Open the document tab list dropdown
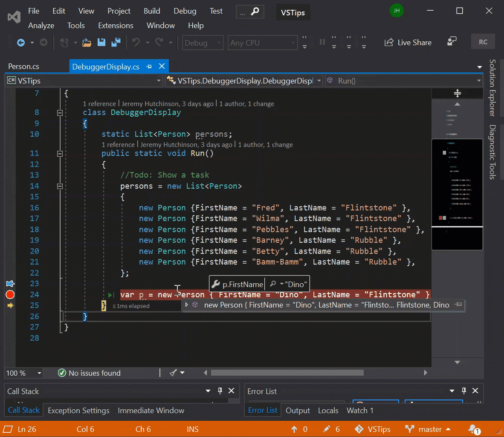The width and height of the screenshot is (504, 437). pos(480,67)
